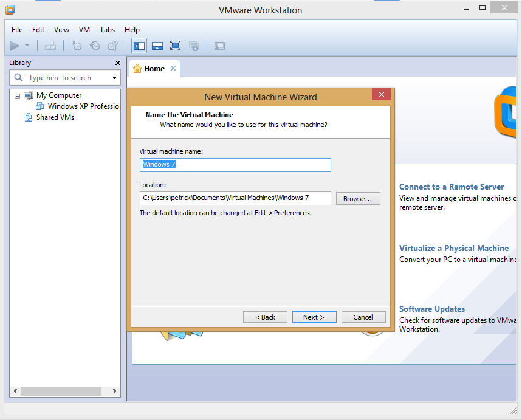Open the VM menu
522x420 pixels.
click(84, 30)
